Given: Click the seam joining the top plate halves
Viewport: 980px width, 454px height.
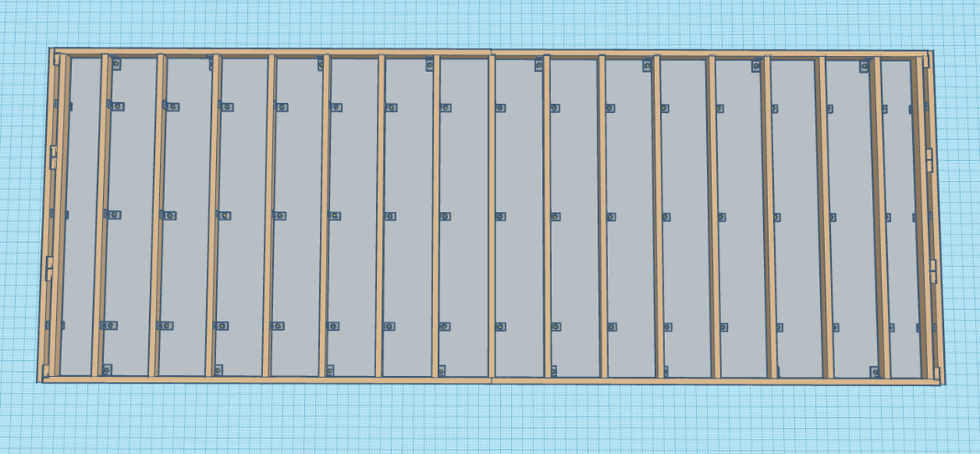Looking at the screenshot, I should [491, 54].
